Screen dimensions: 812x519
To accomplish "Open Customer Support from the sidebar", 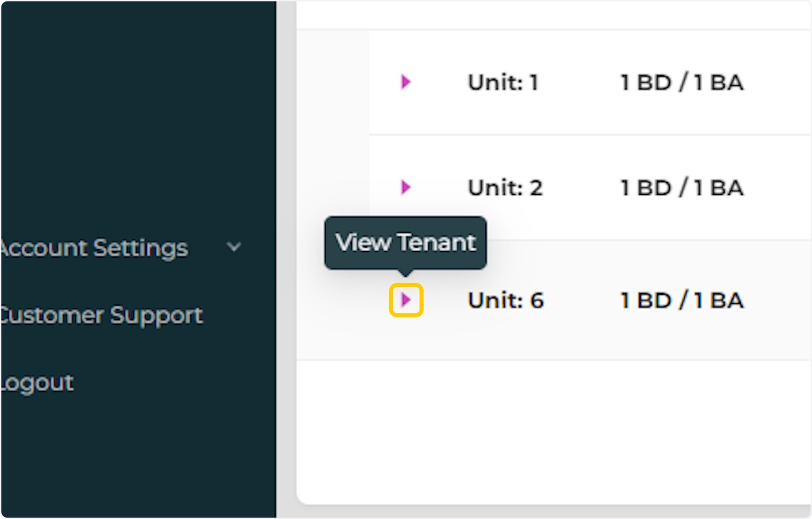I will (101, 315).
